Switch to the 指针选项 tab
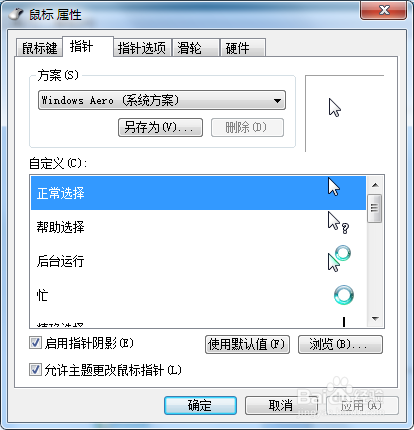 142,48
